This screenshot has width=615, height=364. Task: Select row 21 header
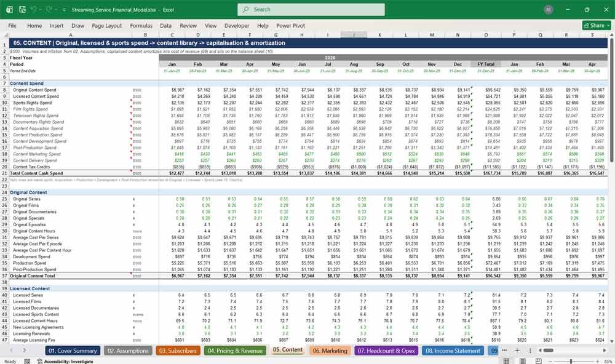(x=4, y=173)
